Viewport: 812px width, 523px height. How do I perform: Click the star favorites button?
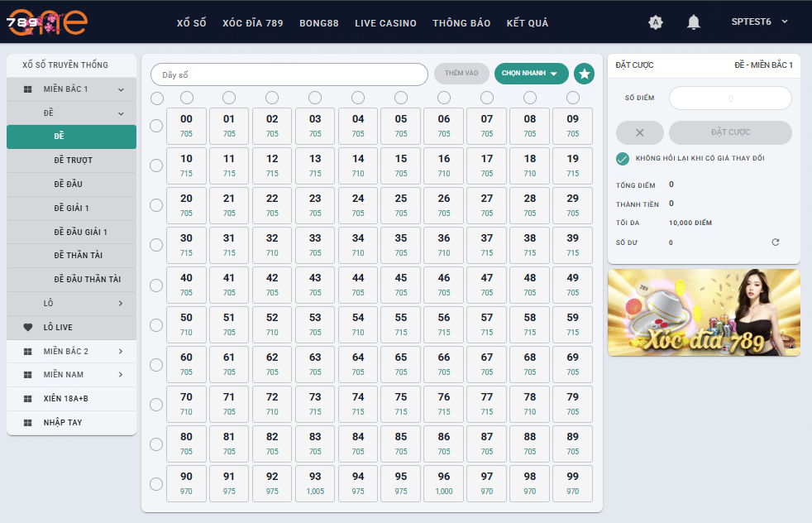pyautogui.click(x=584, y=74)
